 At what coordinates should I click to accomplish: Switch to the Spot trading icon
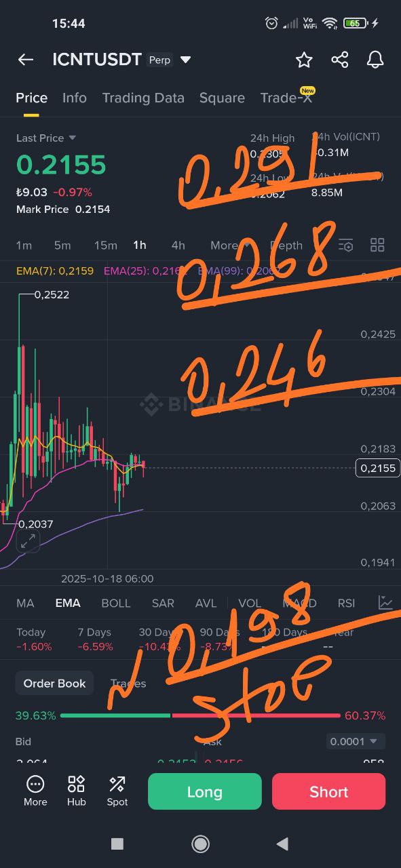pos(117,791)
